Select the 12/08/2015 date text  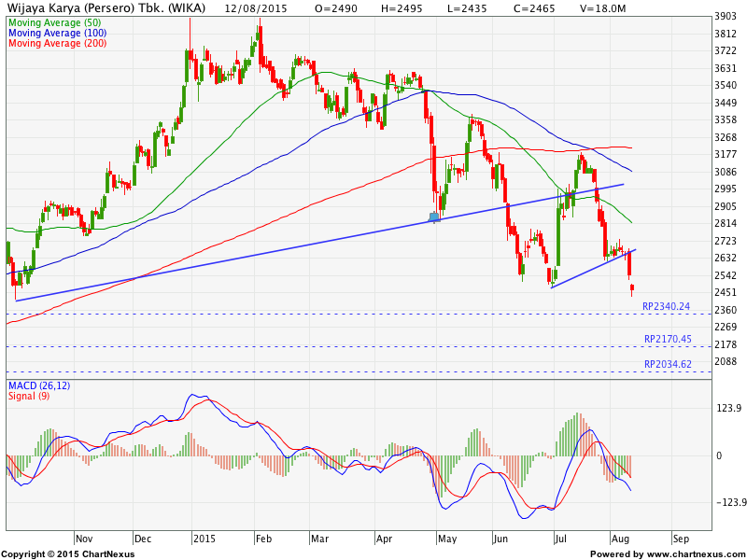point(256,7)
